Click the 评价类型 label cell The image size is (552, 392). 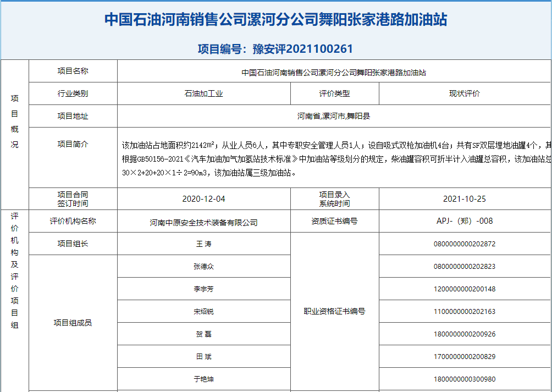coord(334,94)
